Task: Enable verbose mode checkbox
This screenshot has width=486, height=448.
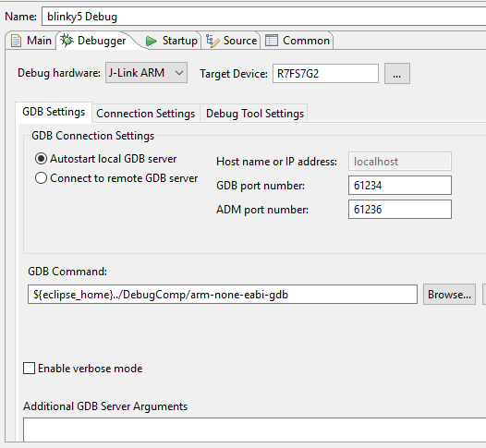Action: point(30,369)
